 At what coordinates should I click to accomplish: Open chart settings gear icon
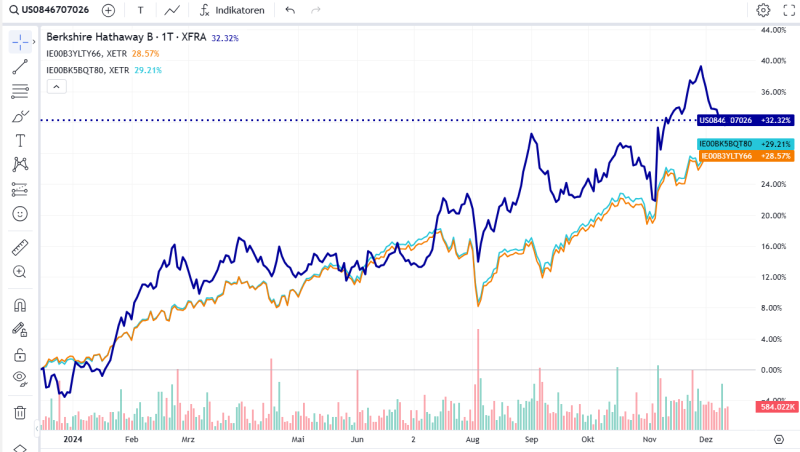coord(763,10)
